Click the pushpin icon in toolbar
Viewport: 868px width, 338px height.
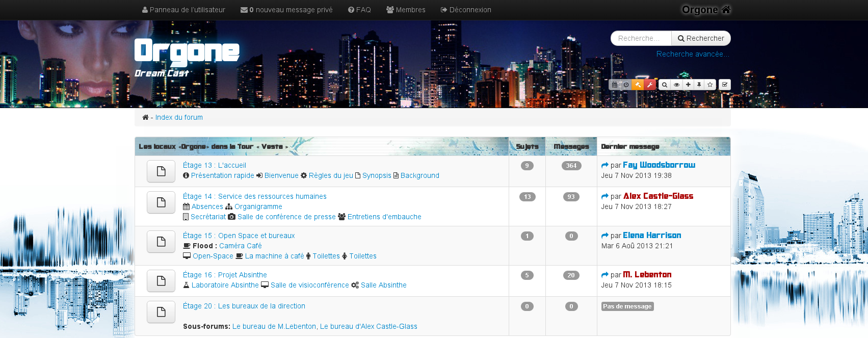coord(699,85)
